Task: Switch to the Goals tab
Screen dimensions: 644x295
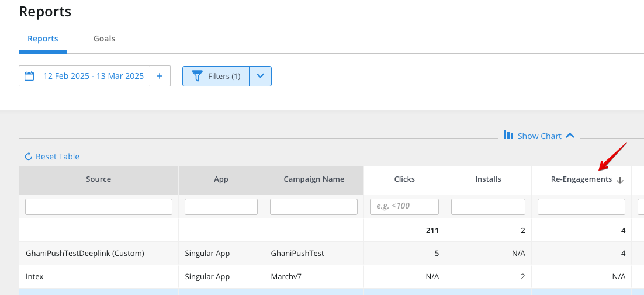Action: coord(105,39)
